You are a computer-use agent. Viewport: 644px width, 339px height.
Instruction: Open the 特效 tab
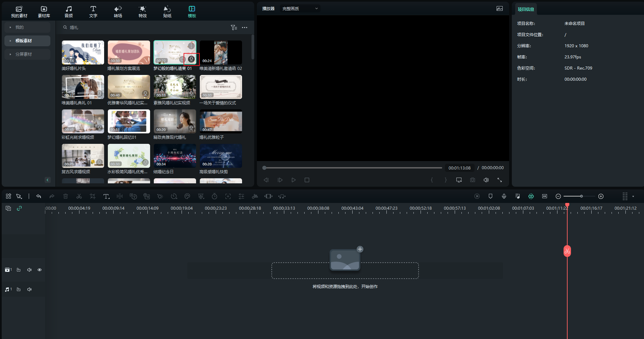(143, 11)
